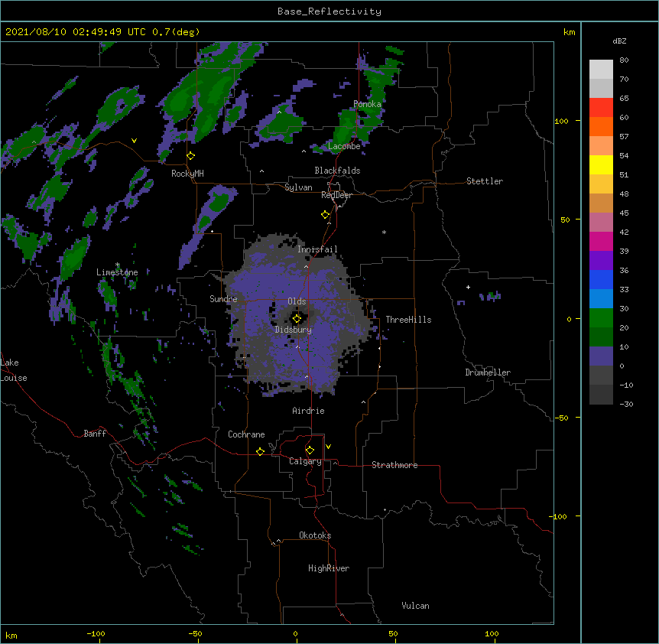
Task: Select the bright green swatch between 30 and 20
Action: pos(601,318)
